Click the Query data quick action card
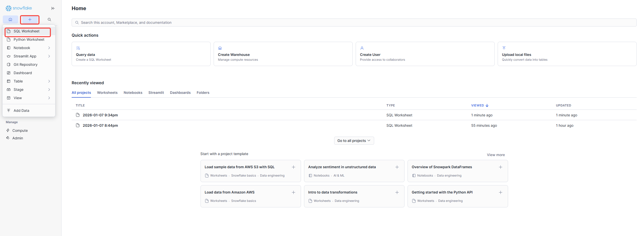The width and height of the screenshot is (644, 236). [x=141, y=54]
